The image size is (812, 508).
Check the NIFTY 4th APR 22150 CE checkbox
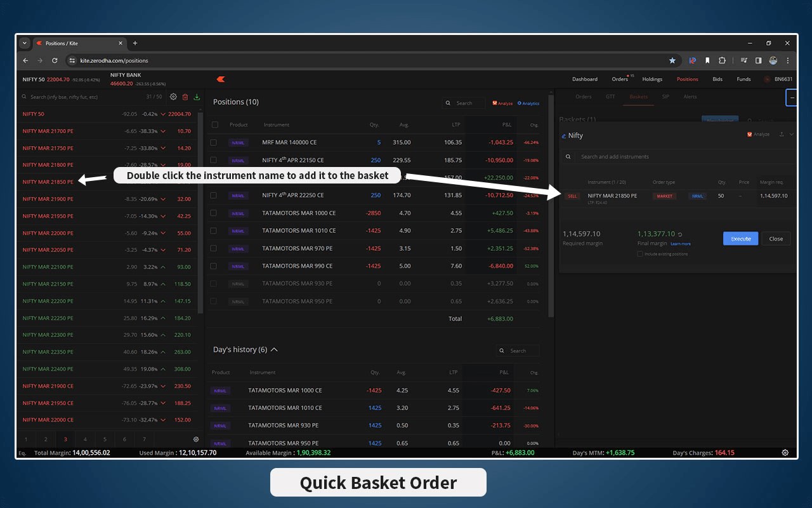click(x=214, y=160)
